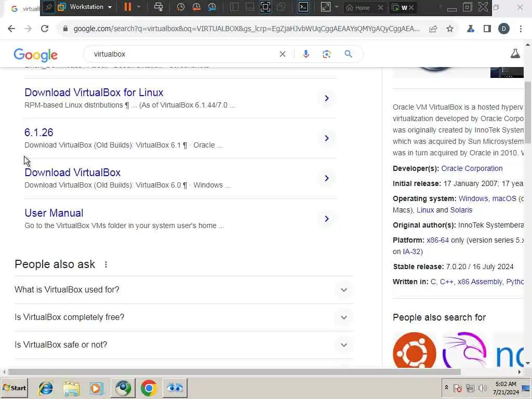This screenshot has width=532, height=399.
Task: Open Chrome three-dot menu
Action: coord(521,29)
